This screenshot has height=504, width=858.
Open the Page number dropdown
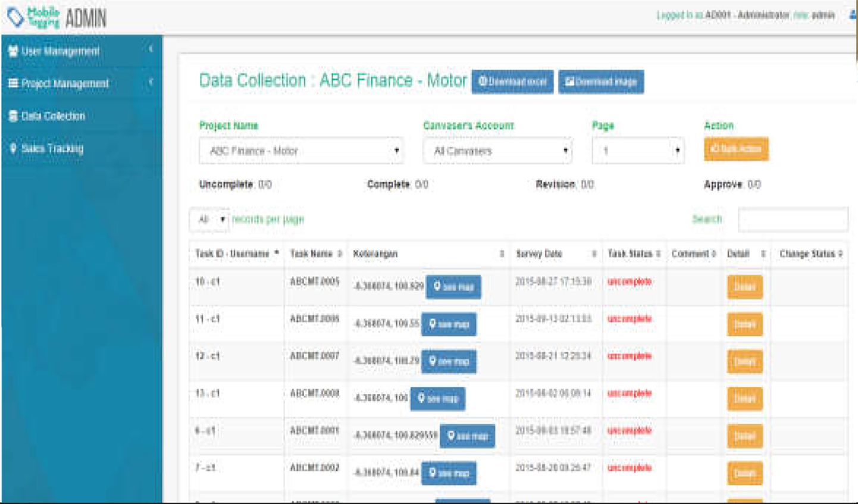638,151
